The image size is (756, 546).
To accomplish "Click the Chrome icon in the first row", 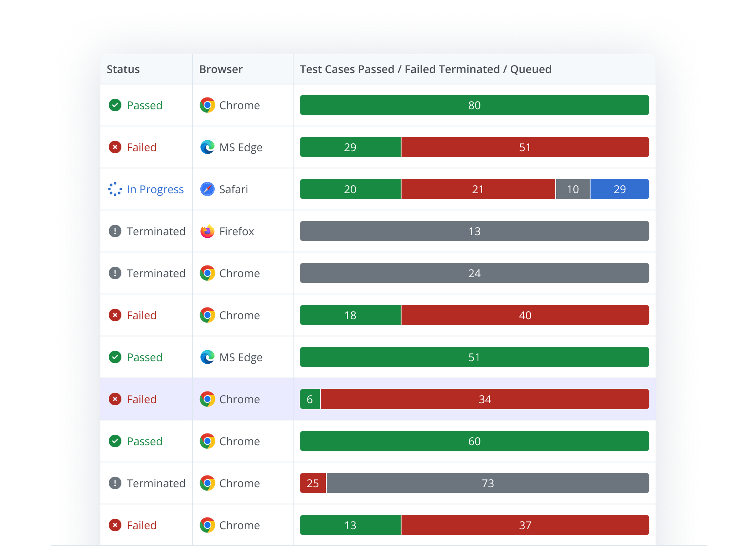I will click(x=207, y=105).
